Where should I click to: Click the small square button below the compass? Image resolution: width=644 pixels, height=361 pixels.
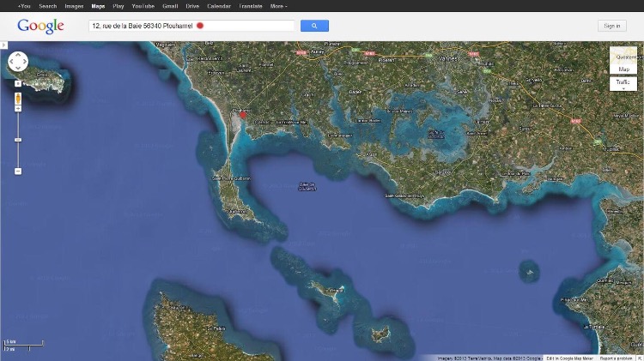pyautogui.click(x=18, y=84)
